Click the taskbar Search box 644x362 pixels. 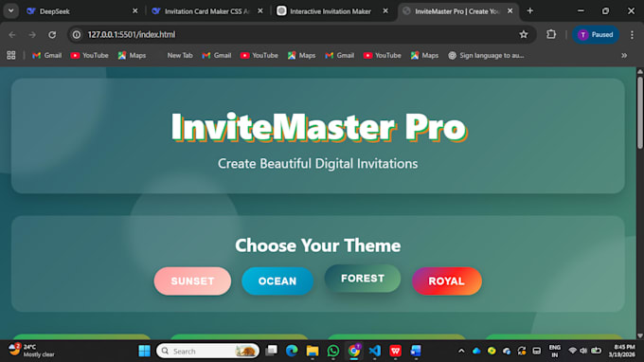click(x=207, y=351)
